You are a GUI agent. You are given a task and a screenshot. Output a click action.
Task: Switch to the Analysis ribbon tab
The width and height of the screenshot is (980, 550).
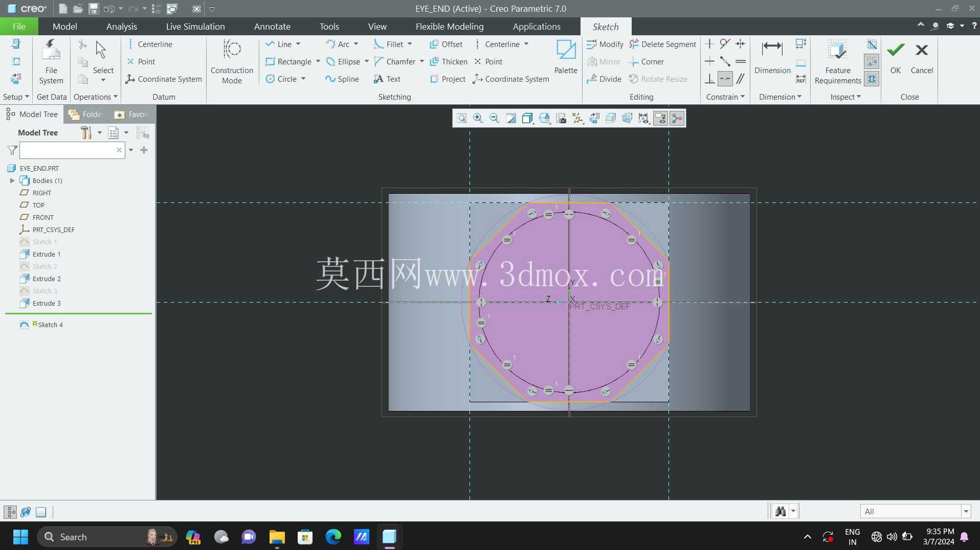(x=122, y=27)
